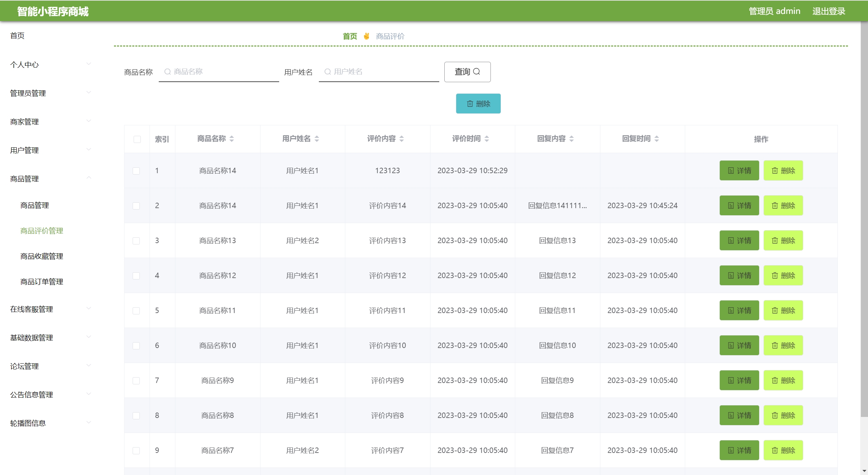Click 首页 in the breadcrumb
Viewport: 868px width, 475px height.
point(350,36)
